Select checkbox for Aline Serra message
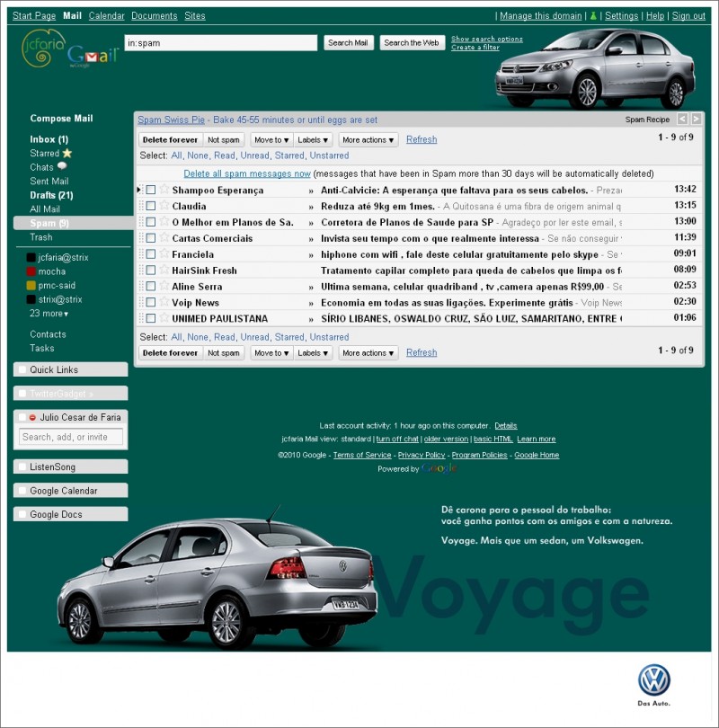 151,286
